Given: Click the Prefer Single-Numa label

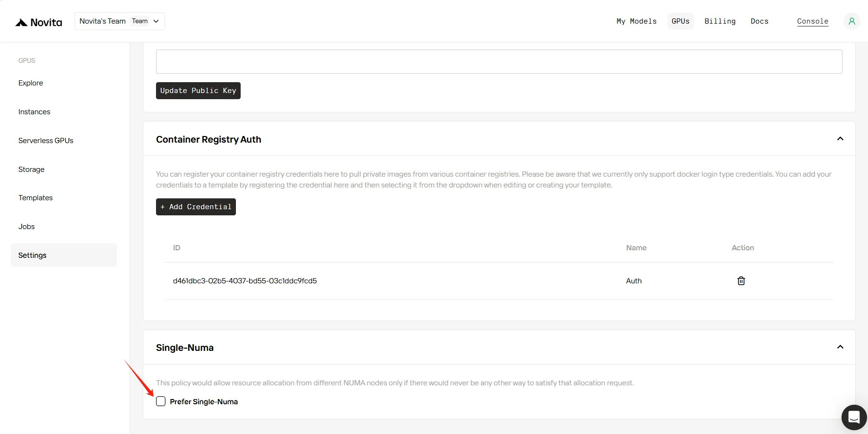Looking at the screenshot, I should tap(204, 402).
